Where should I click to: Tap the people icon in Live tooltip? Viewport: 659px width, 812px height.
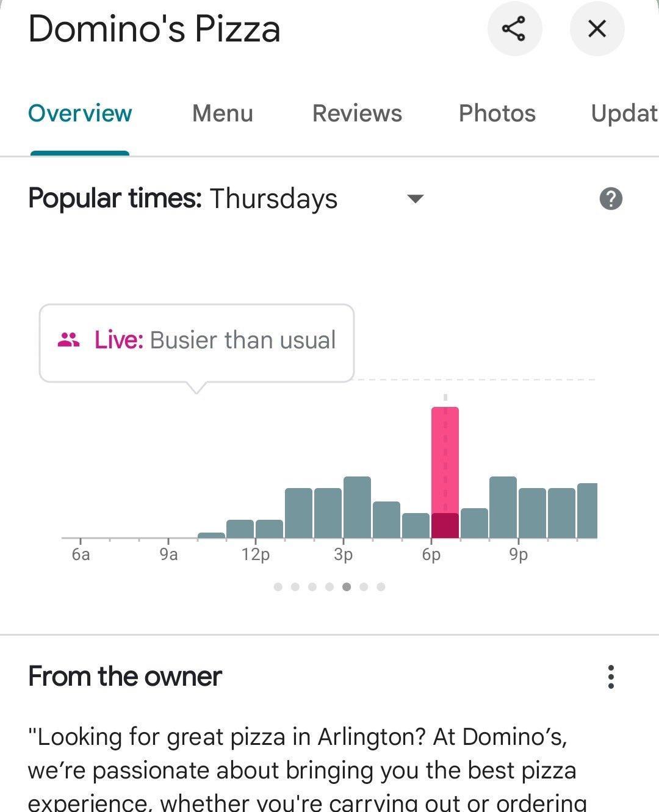(x=68, y=340)
